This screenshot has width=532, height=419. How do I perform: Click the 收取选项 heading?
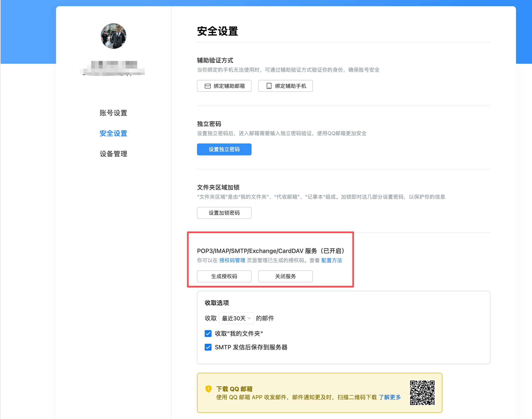(x=217, y=303)
